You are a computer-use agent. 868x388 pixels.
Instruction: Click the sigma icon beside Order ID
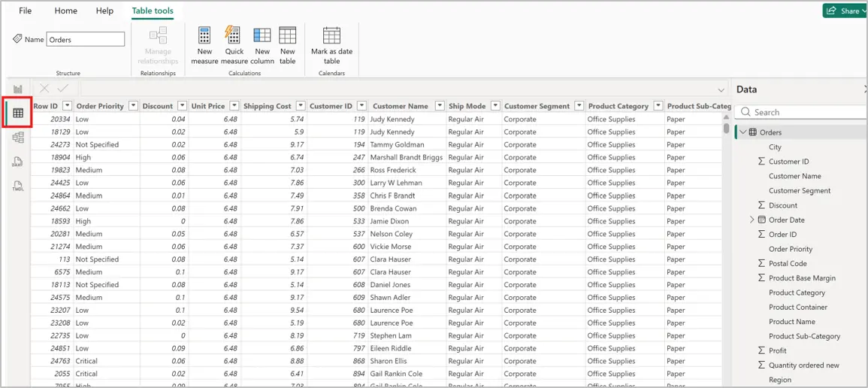(x=761, y=234)
